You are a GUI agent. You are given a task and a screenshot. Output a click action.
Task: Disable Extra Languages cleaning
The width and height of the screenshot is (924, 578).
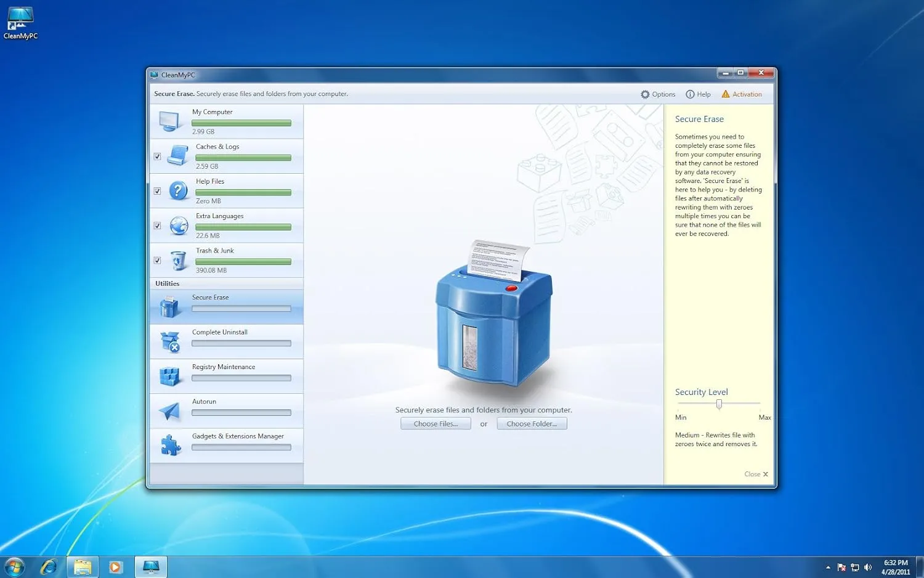(x=157, y=226)
